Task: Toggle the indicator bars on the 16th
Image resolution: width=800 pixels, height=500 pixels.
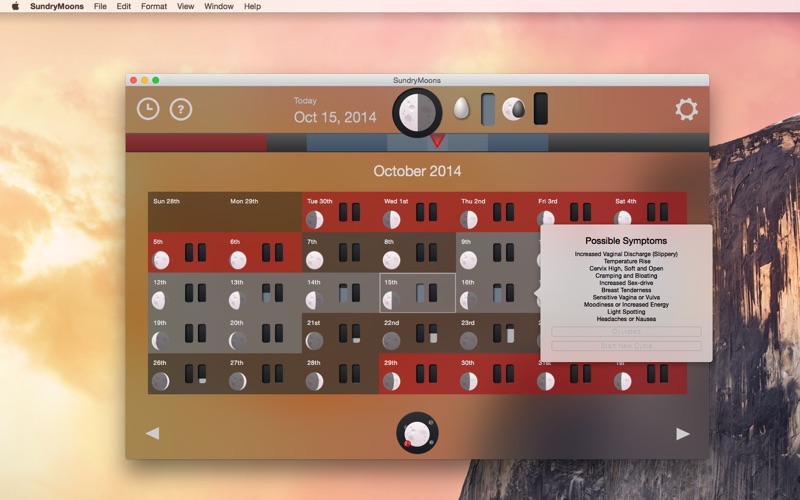Action: 504,293
